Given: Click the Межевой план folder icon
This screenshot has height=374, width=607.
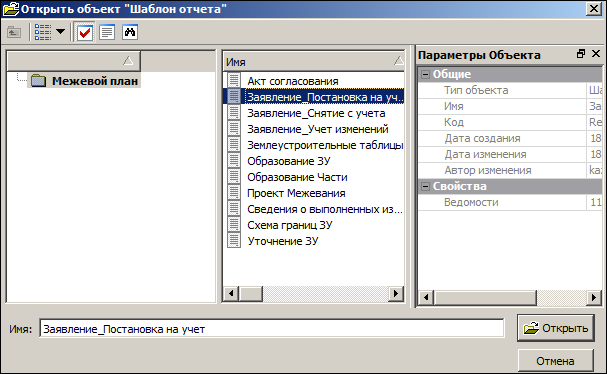Looking at the screenshot, I should point(38,81).
